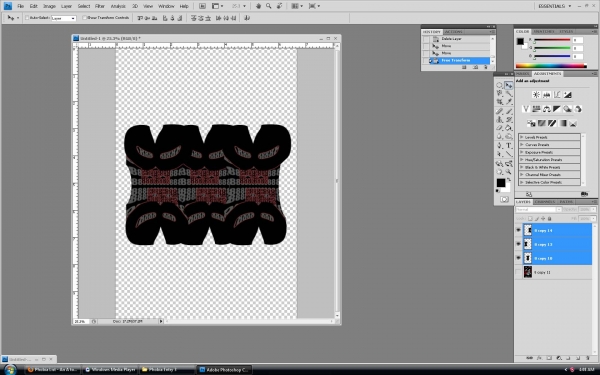Add a Vibrance adjustment

point(526,109)
